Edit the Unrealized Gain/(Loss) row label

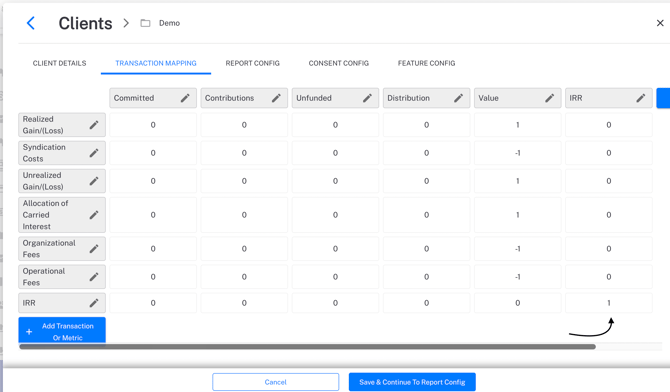tap(94, 181)
